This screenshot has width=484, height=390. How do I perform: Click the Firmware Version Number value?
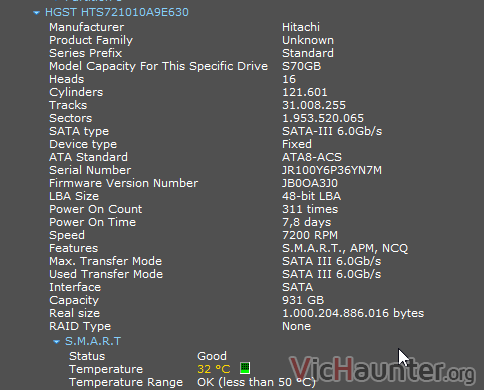[x=310, y=183]
